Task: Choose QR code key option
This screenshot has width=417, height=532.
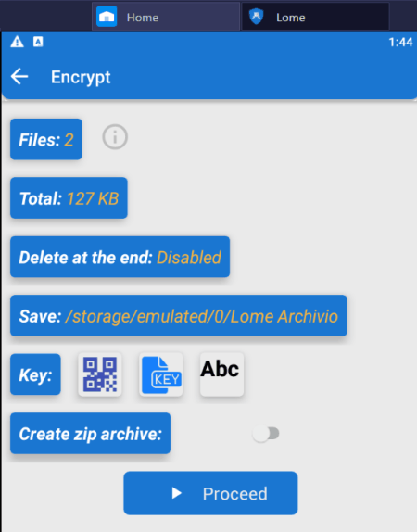Action: (x=100, y=374)
